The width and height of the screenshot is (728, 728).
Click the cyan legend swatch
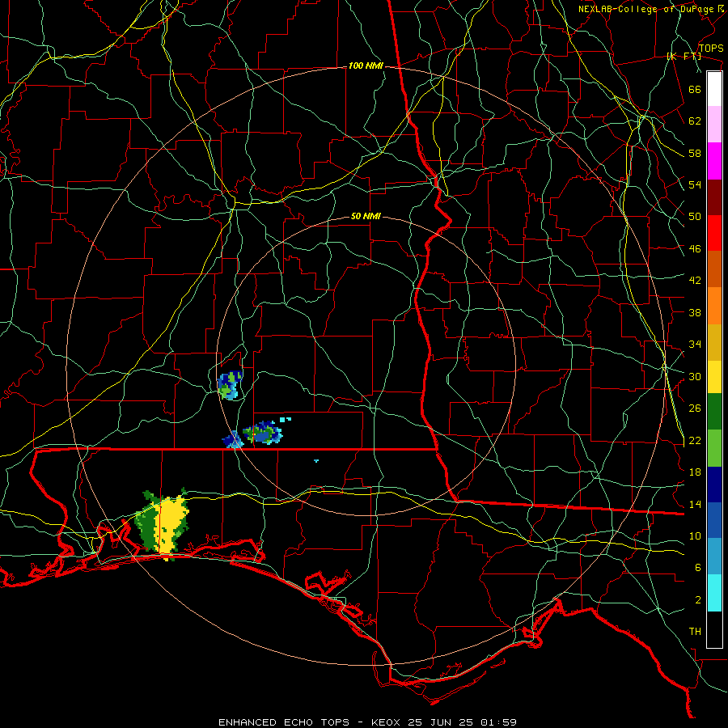(714, 593)
